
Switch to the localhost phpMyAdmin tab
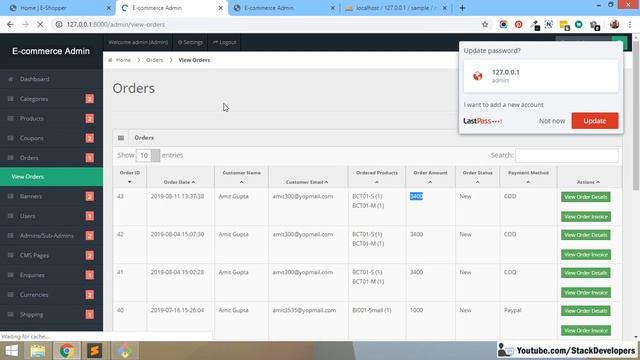pos(396,8)
